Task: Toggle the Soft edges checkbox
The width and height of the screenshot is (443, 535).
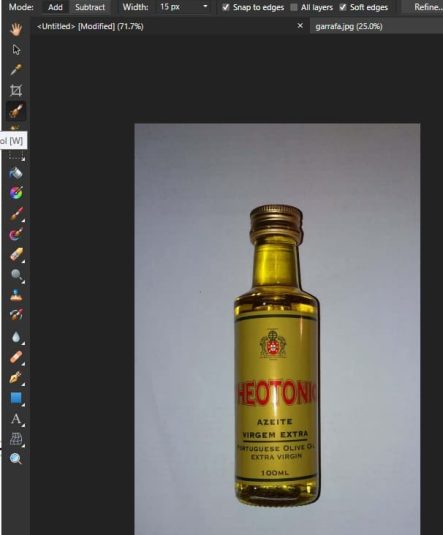Action: [343, 7]
